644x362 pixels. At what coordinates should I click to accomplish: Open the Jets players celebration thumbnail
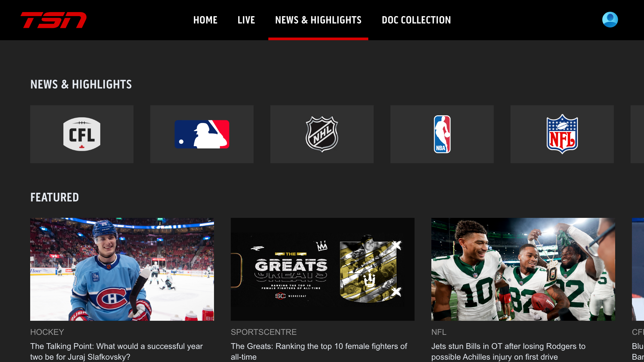(x=523, y=269)
